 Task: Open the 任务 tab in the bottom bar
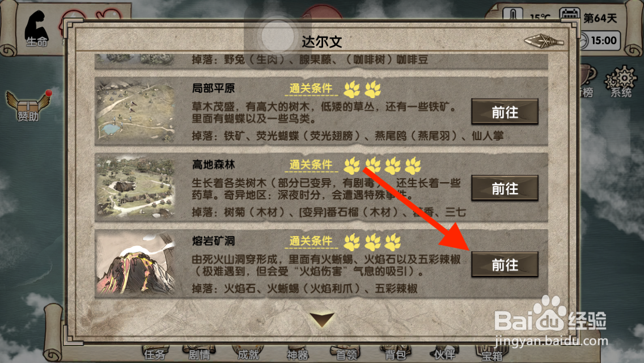pos(155,353)
